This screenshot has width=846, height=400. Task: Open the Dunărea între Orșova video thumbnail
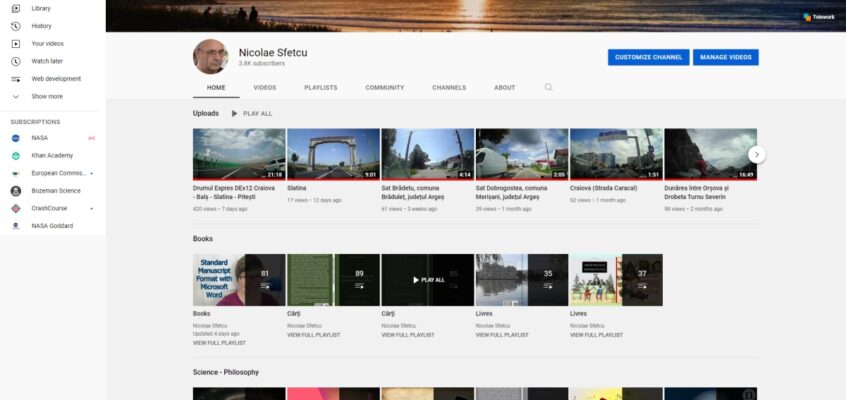coord(711,154)
